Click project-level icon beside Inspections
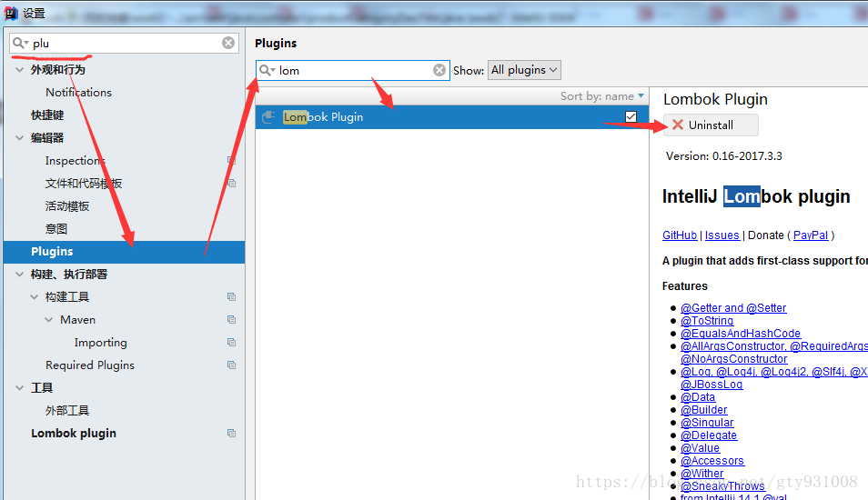Screen dimensions: 868x500 pyautogui.click(x=231, y=160)
